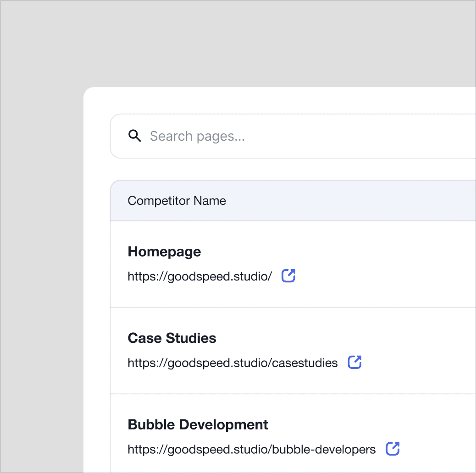
Task: Select the Bubble Development page title
Action: point(198,424)
